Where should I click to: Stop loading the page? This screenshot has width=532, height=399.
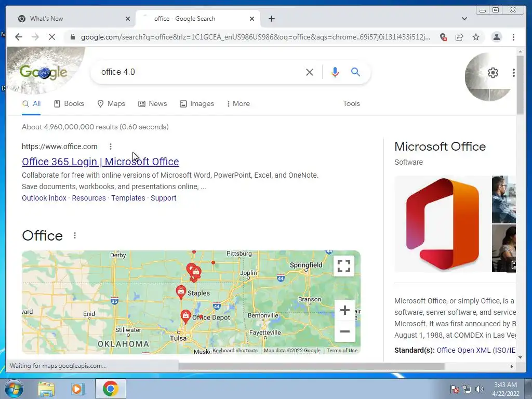[52, 37]
